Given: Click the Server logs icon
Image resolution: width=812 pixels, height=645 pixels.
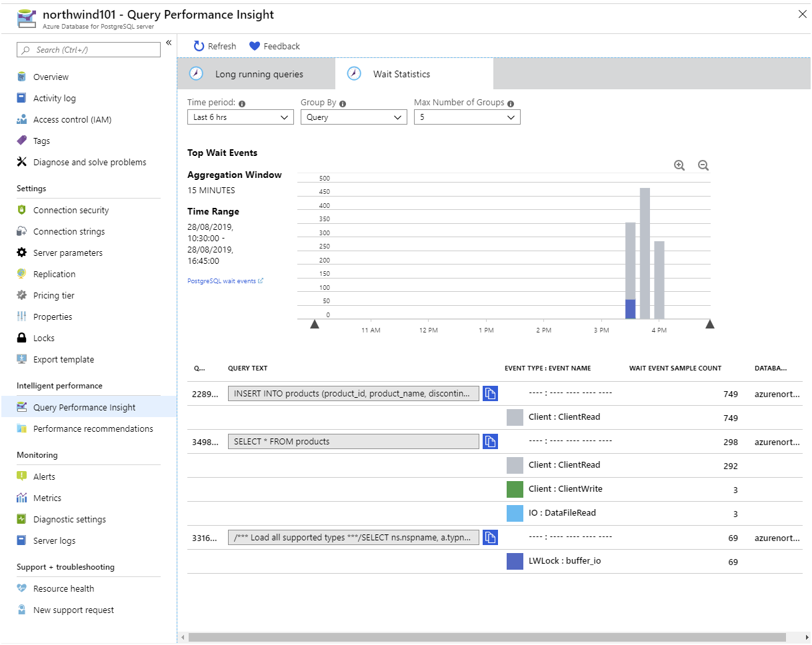Looking at the screenshot, I should [22, 540].
